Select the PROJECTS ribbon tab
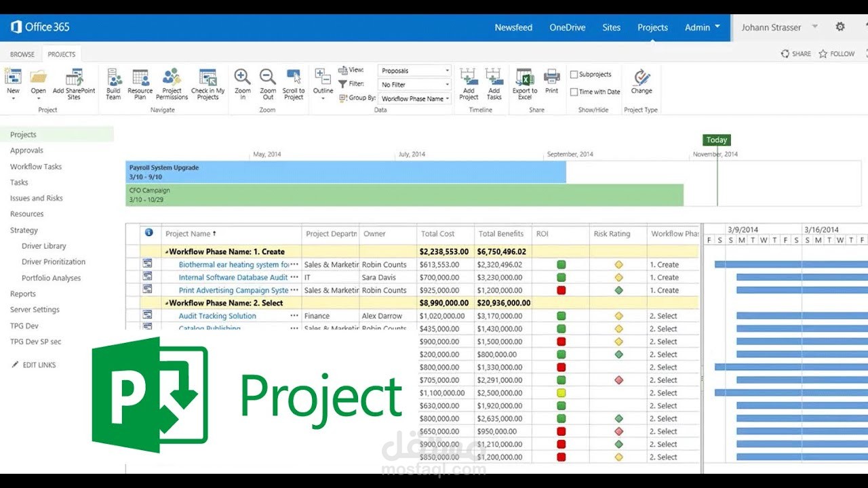Screen dimensions: 868x488 [62, 54]
